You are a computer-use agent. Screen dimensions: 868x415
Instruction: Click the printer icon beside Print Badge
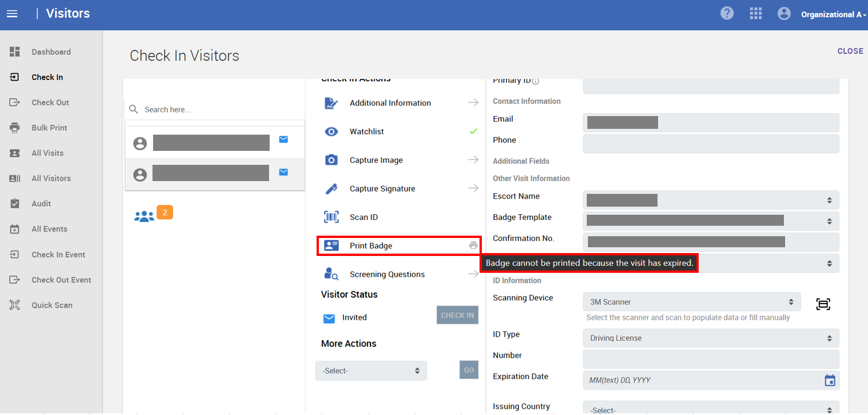tap(473, 246)
